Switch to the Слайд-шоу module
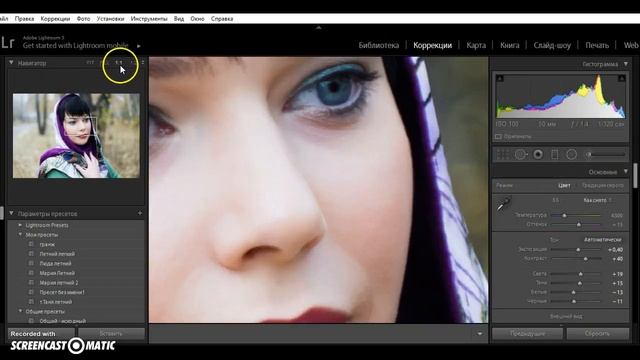The image size is (640, 360). coord(552,45)
